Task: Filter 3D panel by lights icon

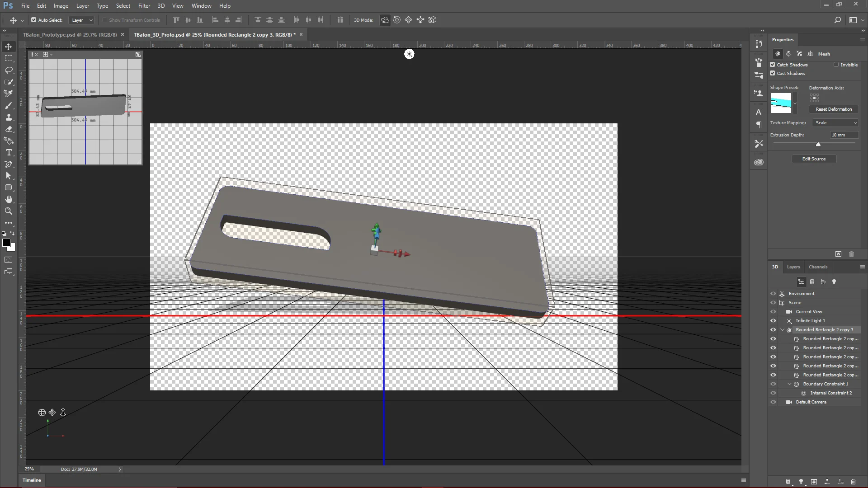Action: [x=834, y=282]
